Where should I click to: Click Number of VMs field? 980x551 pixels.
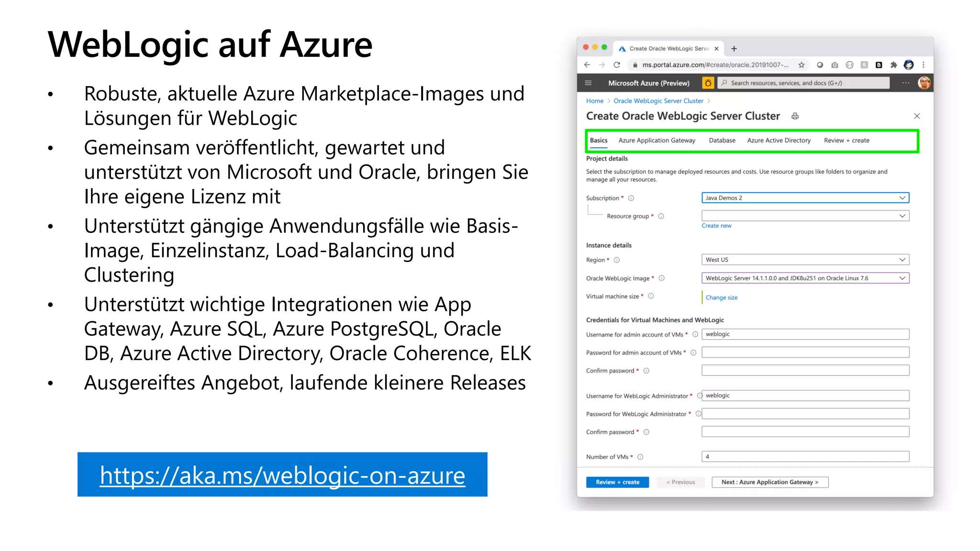click(x=805, y=457)
